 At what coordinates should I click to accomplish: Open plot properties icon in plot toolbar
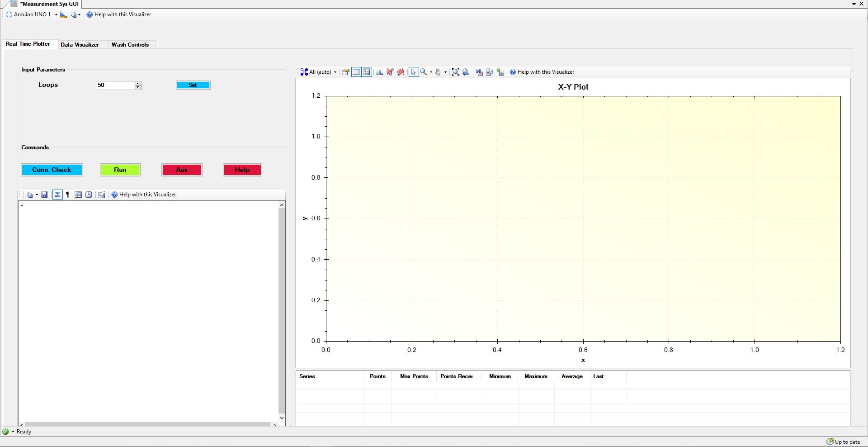(345, 72)
